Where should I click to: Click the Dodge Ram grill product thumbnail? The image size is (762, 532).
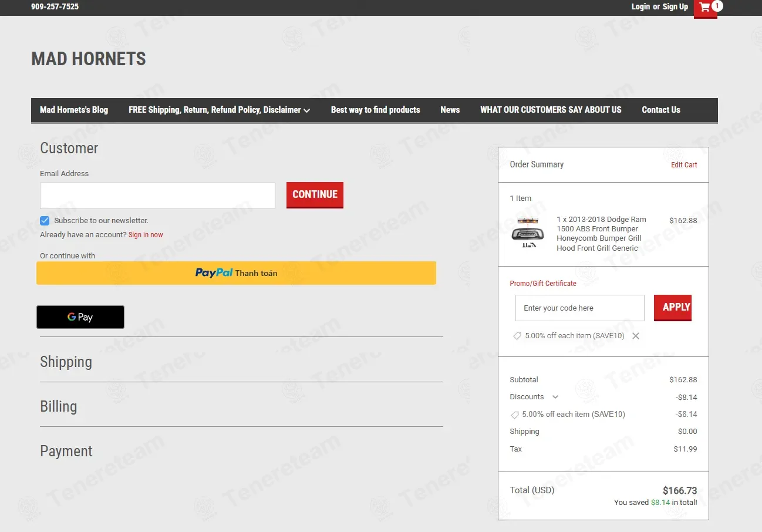click(528, 233)
